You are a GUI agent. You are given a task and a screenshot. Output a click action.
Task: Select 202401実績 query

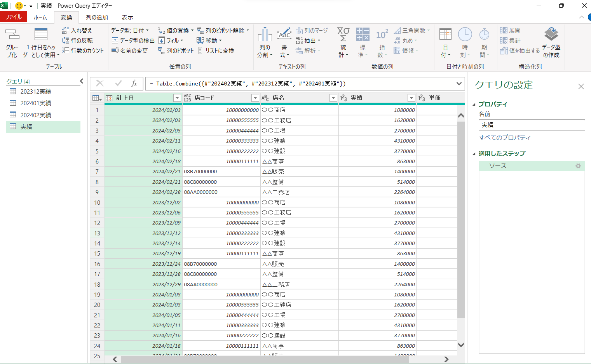[43, 103]
